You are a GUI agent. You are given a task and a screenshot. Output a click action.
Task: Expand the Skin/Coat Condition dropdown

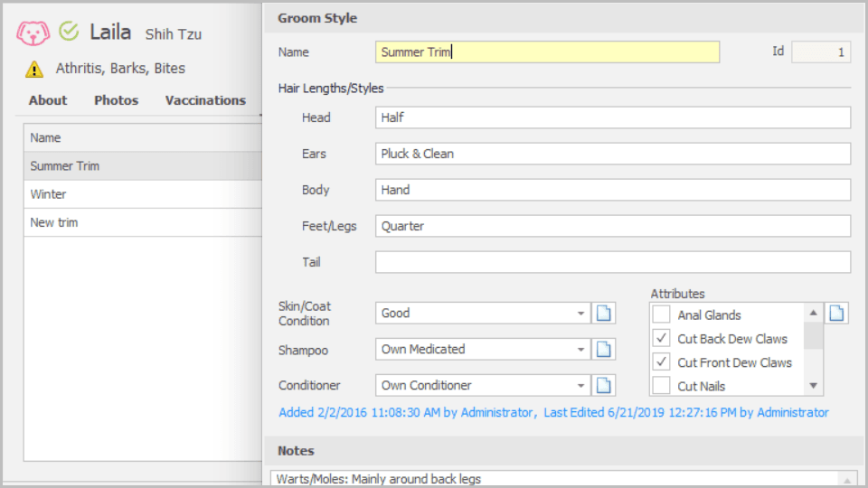tap(580, 314)
